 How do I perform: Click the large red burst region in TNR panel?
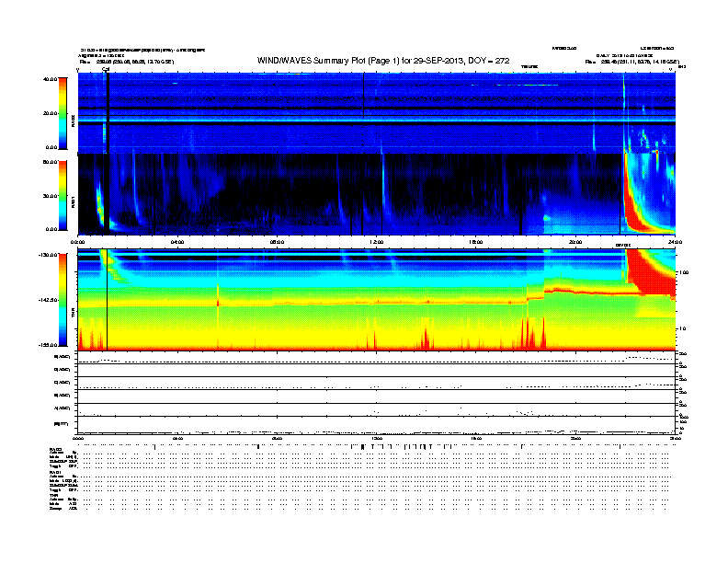pyautogui.click(x=650, y=270)
